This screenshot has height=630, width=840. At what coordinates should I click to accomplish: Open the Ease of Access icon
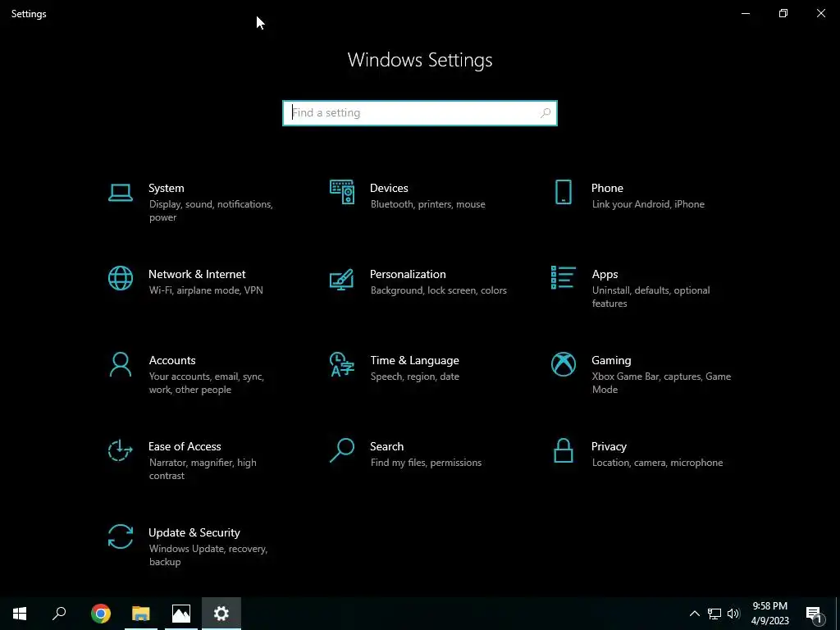120,450
